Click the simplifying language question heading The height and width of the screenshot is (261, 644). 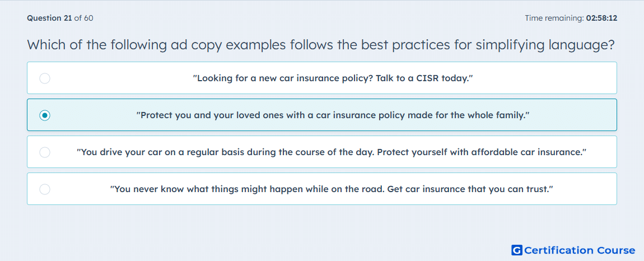tap(321, 45)
